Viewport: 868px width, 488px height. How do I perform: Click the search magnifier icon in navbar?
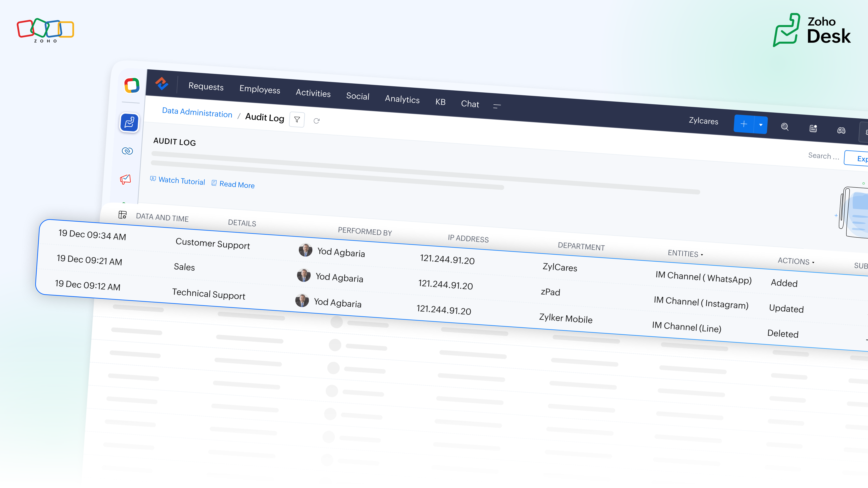[x=785, y=127]
